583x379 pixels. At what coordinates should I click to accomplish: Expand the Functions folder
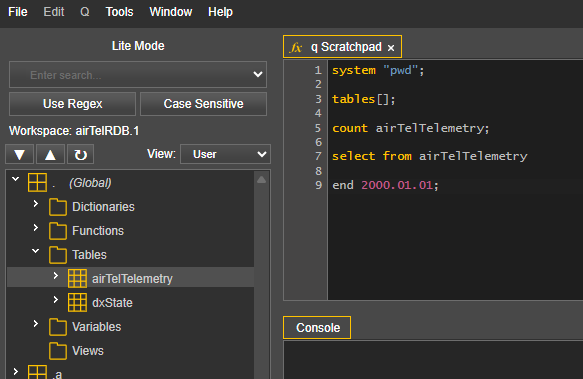36,227
